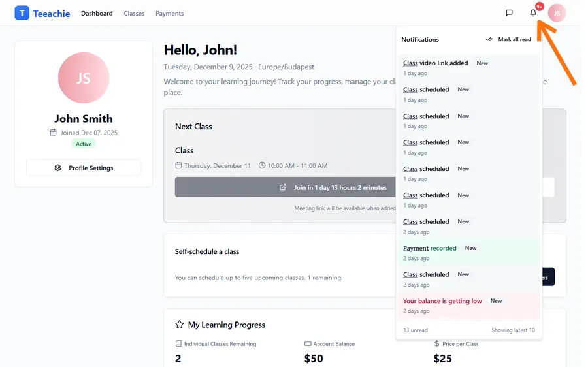588x367 pixels.
Task: Select the balance is getting low notification
Action: (x=442, y=301)
